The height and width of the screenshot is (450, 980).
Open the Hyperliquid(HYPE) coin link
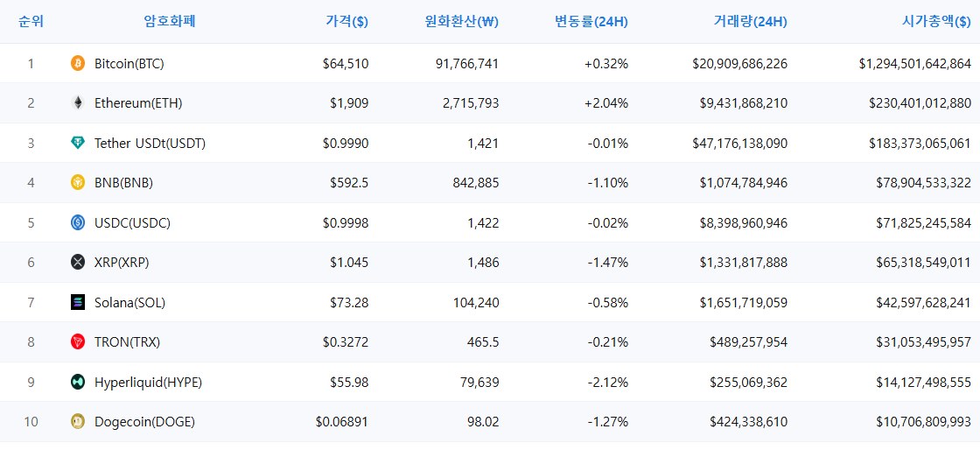click(x=148, y=382)
